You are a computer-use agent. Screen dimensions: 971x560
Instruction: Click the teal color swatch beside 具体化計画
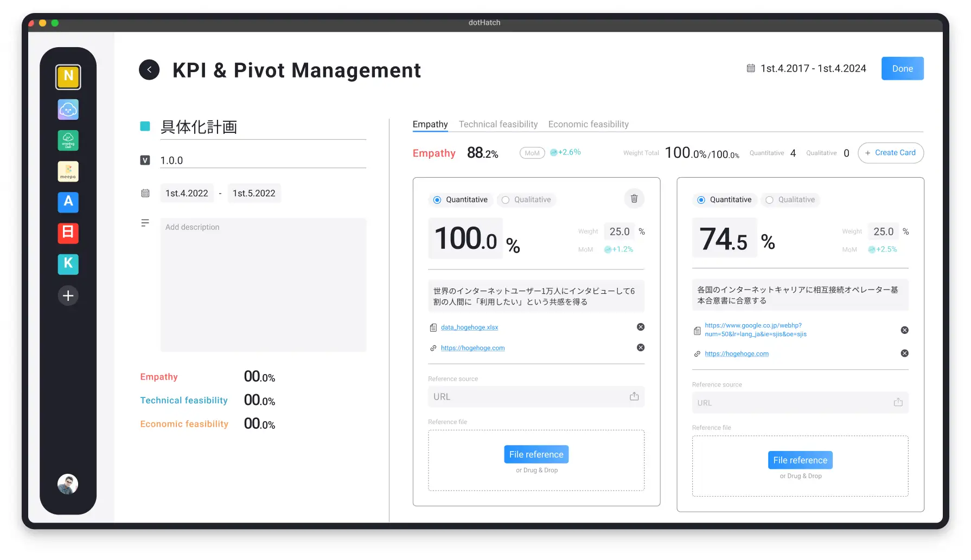(x=145, y=126)
